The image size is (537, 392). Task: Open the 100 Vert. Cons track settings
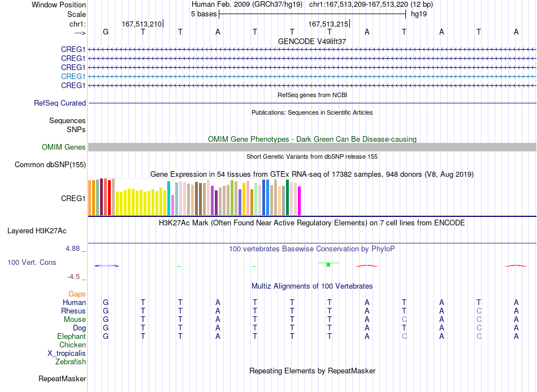32,263
